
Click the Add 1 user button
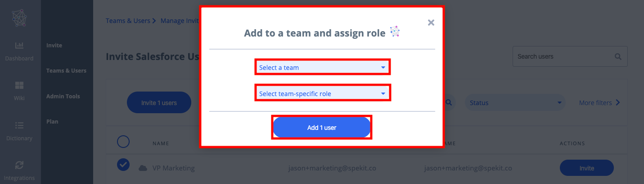322,128
